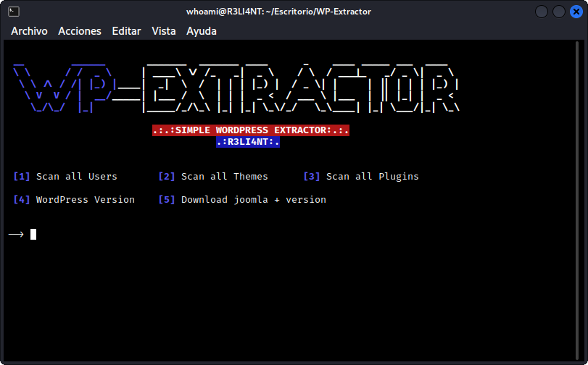The height and width of the screenshot is (365, 588).
Task: Open the Vista menu
Action: (164, 31)
